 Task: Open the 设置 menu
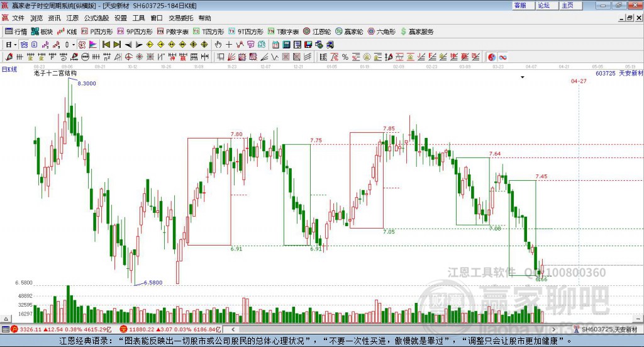(x=121, y=18)
